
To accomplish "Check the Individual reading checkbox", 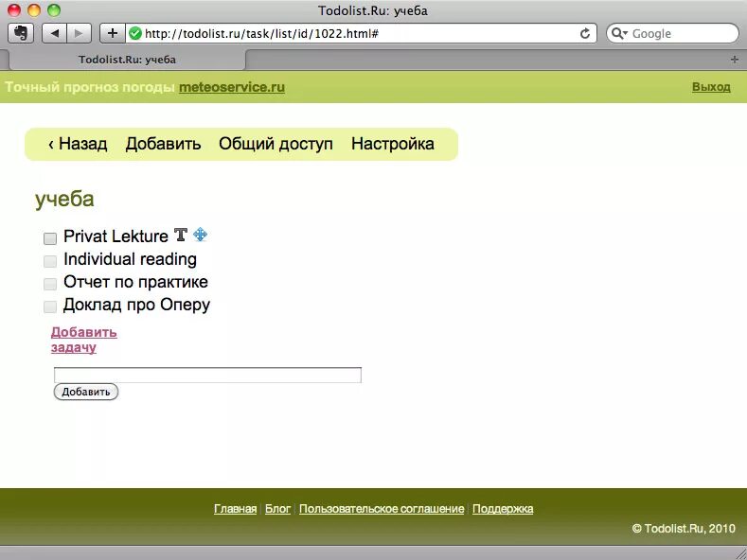I will coord(50,261).
